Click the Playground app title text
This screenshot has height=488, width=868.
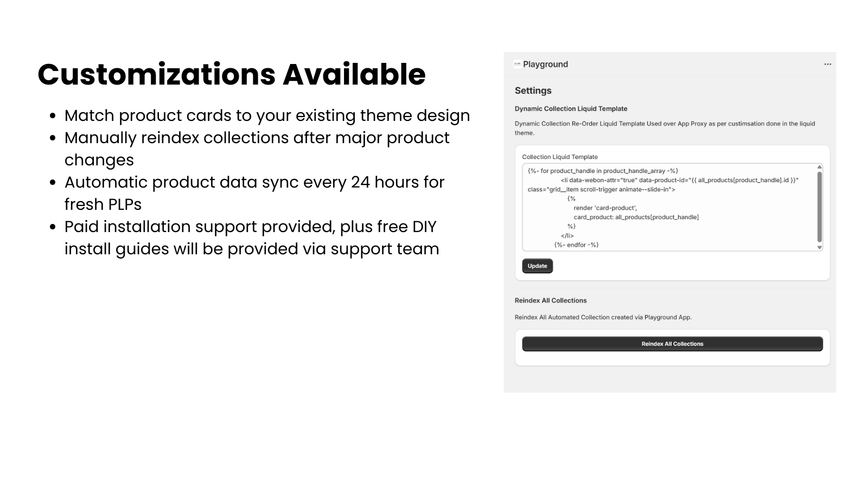545,64
